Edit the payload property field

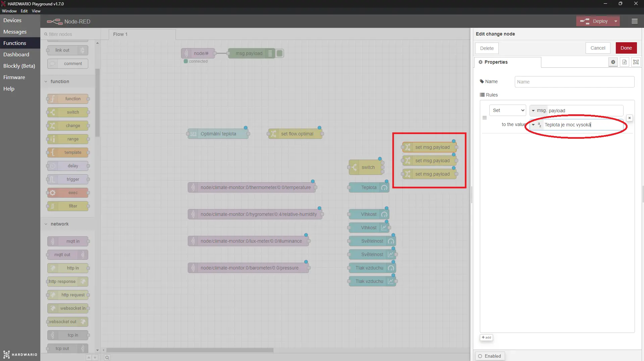click(585, 111)
